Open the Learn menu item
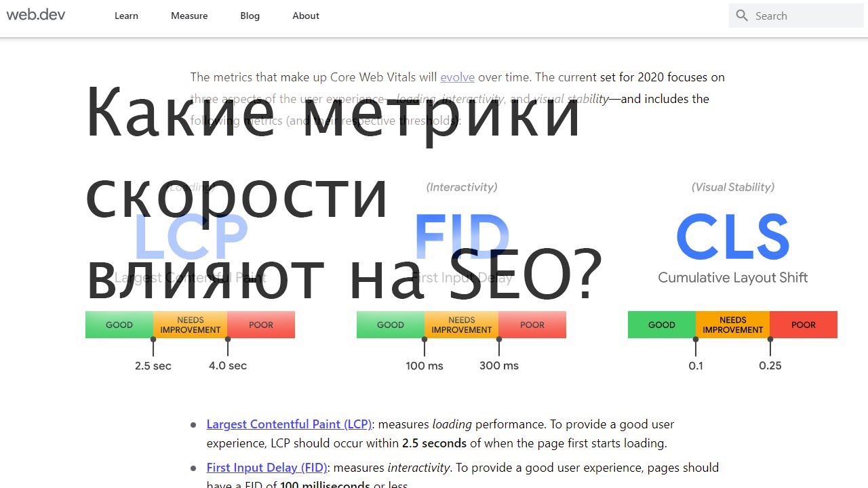Viewport: 868px width, 488px height. coord(126,16)
